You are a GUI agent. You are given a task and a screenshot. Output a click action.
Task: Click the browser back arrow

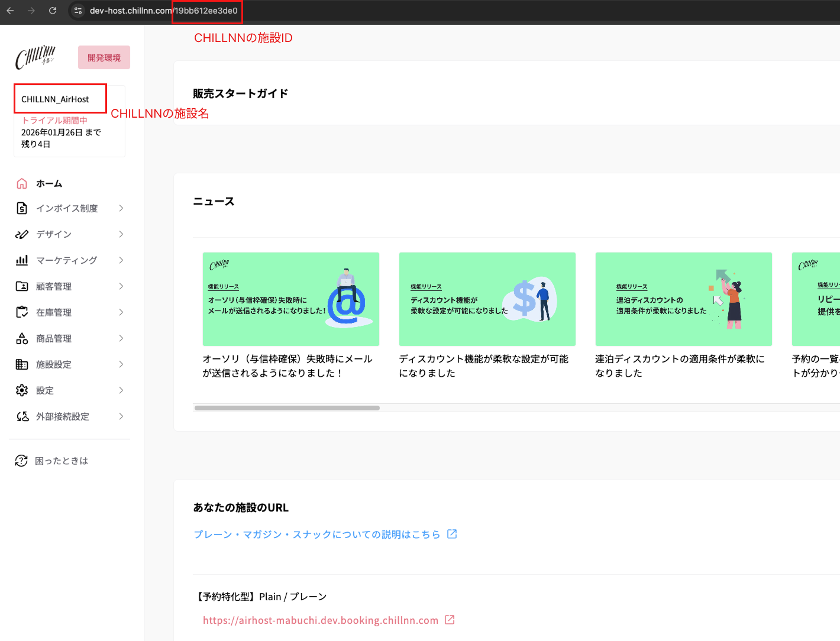(10, 11)
